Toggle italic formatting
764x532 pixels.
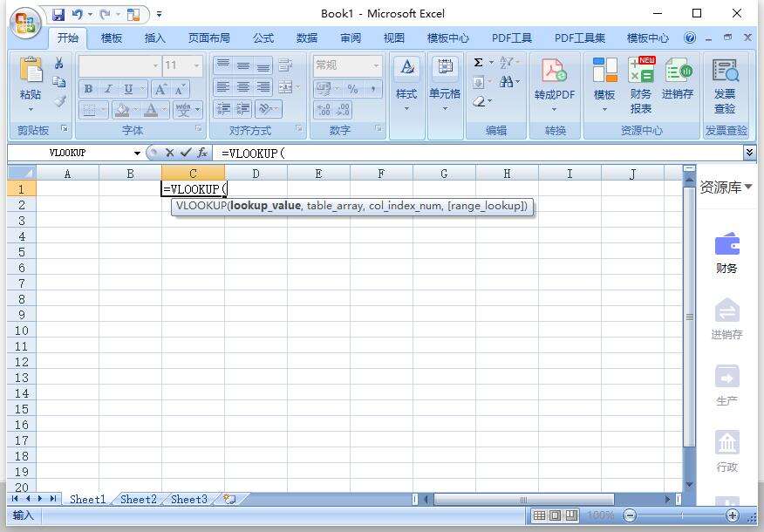click(x=108, y=89)
